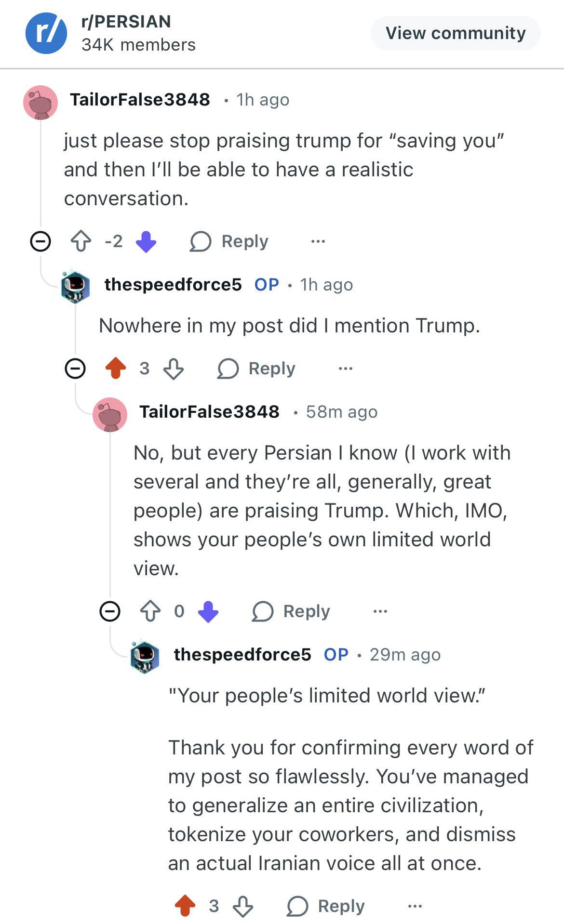This screenshot has width=564, height=924.
Task: Upvote TailorFalse3848's first comment
Action: pos(81,241)
